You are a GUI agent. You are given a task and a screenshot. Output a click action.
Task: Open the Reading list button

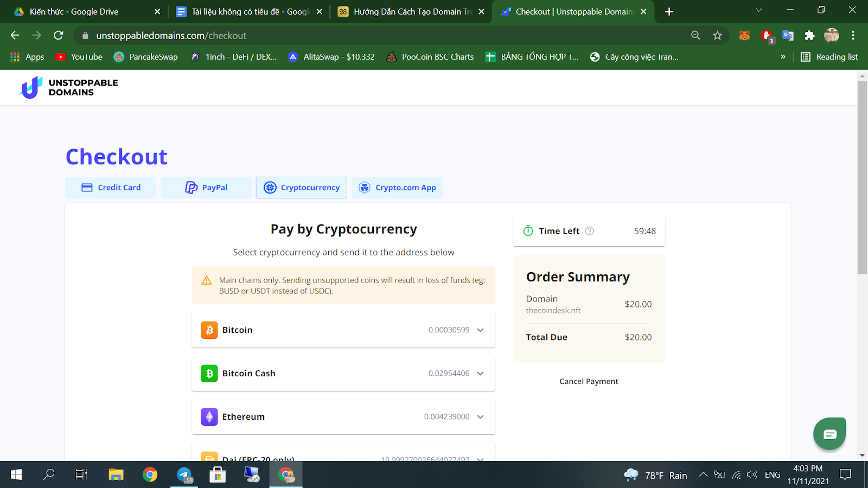click(829, 57)
